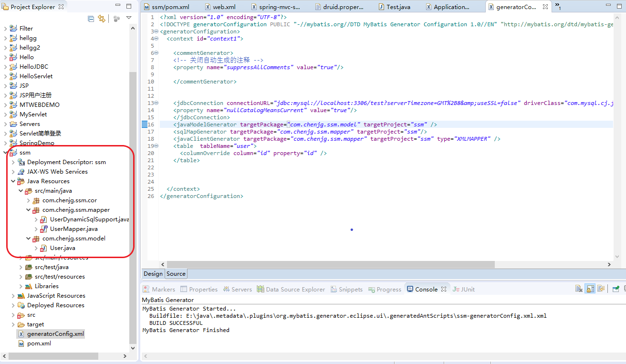626x364 pixels.
Task: Click the Clear Console icon
Action: pyautogui.click(x=579, y=289)
